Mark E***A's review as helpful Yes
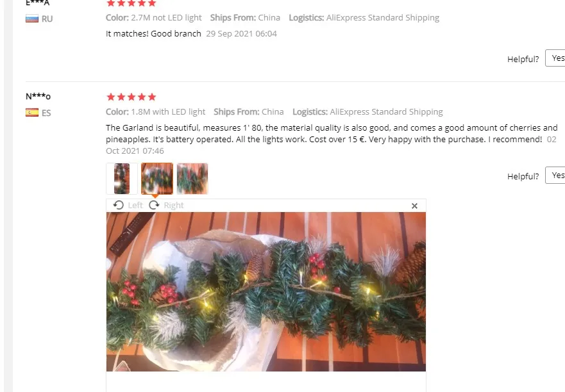 coord(555,58)
